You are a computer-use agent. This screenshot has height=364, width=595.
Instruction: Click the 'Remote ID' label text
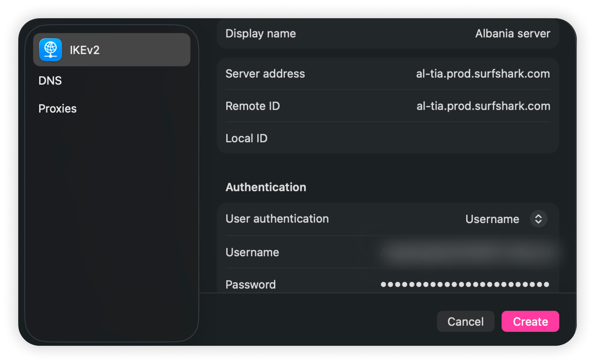pos(252,106)
